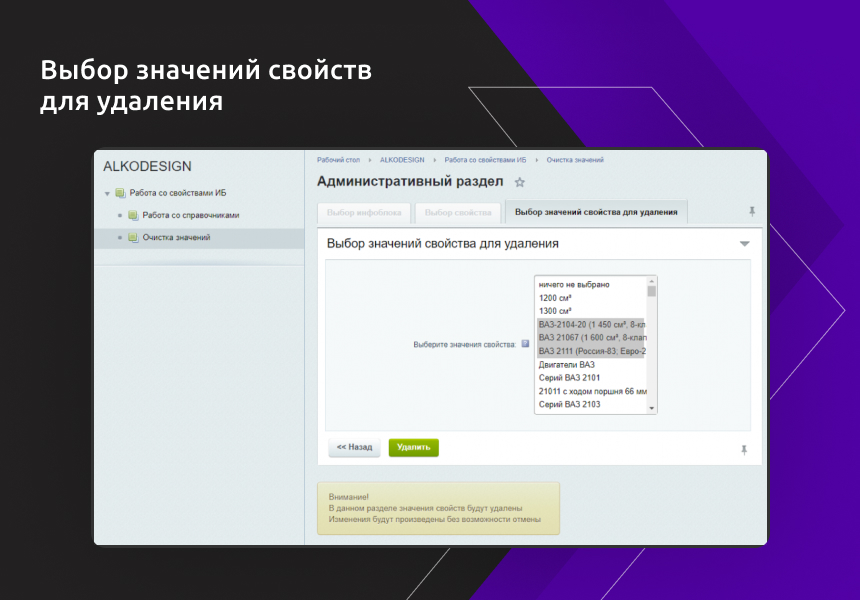The height and width of the screenshot is (600, 860).
Task: Click the bullet marker next to "Работа со справочниками"
Action: [121, 215]
